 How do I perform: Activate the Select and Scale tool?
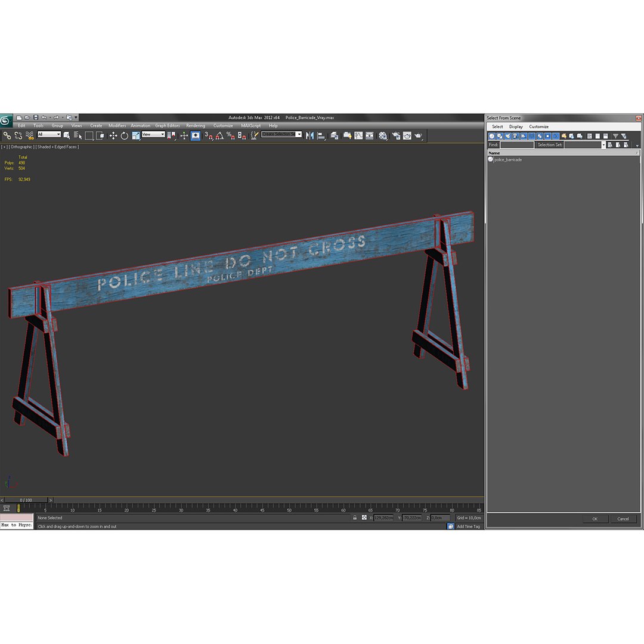pos(136,135)
